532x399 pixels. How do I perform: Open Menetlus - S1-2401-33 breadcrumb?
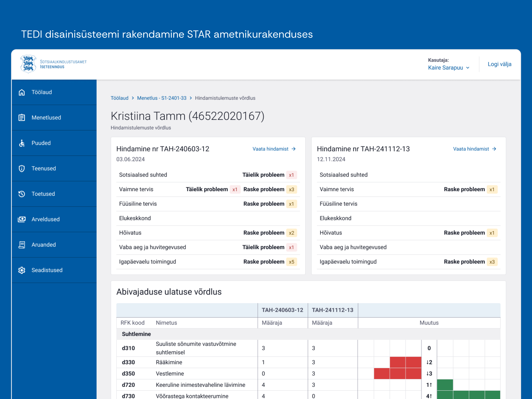162,98
